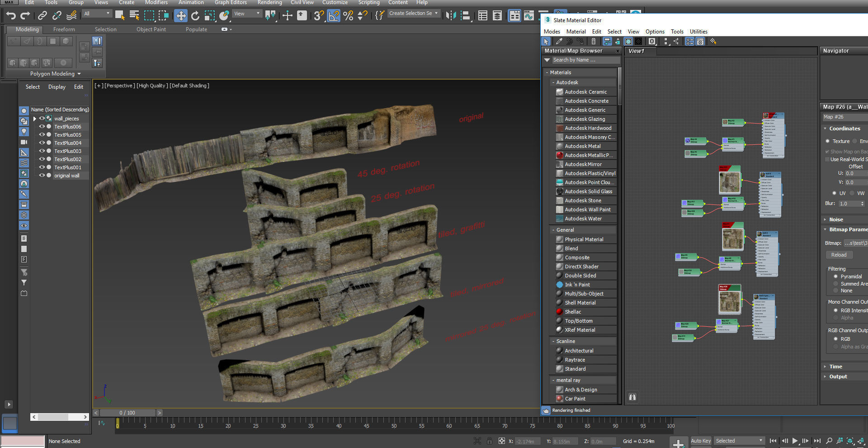Toggle Show Shaded Material in Viewport icon

click(628, 41)
